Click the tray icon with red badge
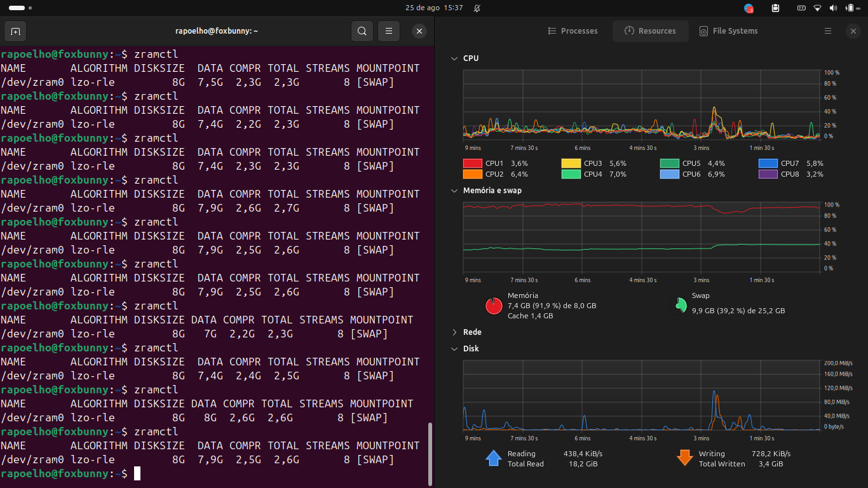Image resolution: width=868 pixels, height=488 pixels. pos(749,8)
